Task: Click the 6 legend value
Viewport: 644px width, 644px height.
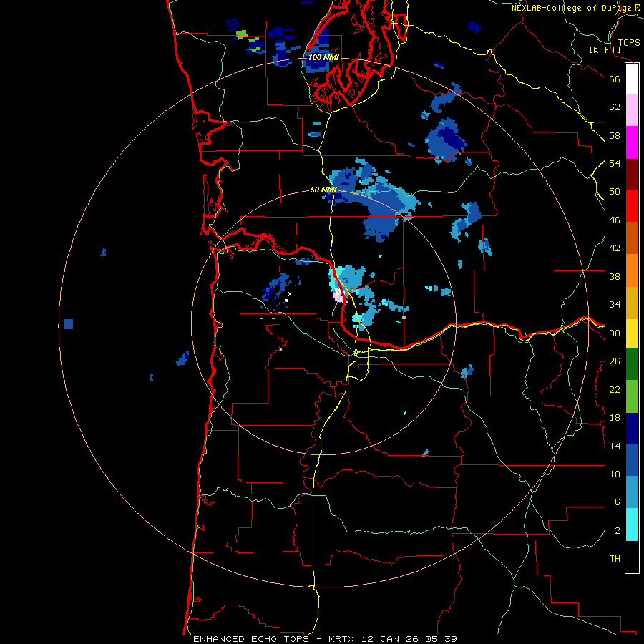Action: (x=618, y=502)
